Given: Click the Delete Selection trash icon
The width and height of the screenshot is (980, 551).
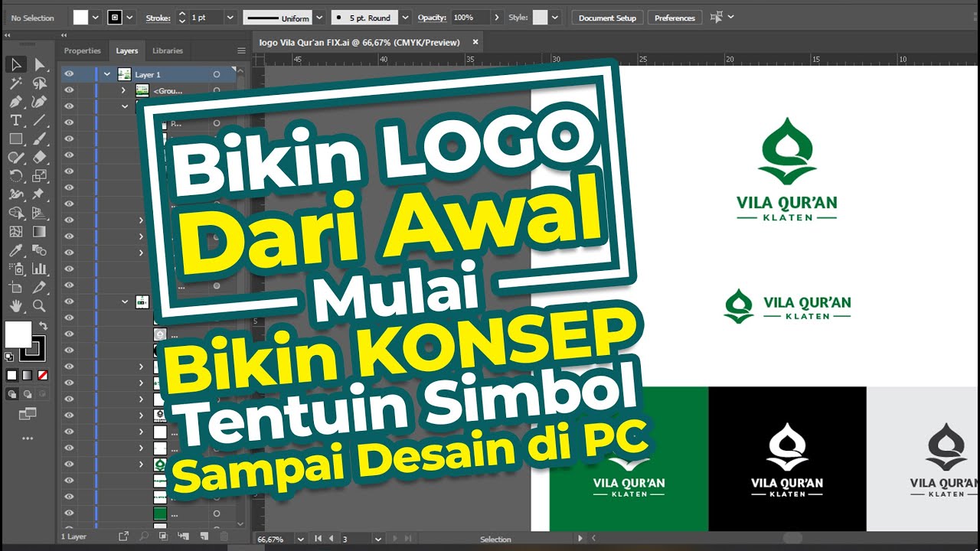Looking at the screenshot, I should [224, 536].
